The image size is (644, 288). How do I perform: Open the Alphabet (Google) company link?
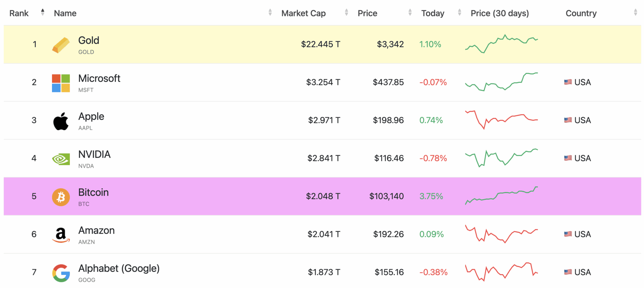tap(119, 269)
